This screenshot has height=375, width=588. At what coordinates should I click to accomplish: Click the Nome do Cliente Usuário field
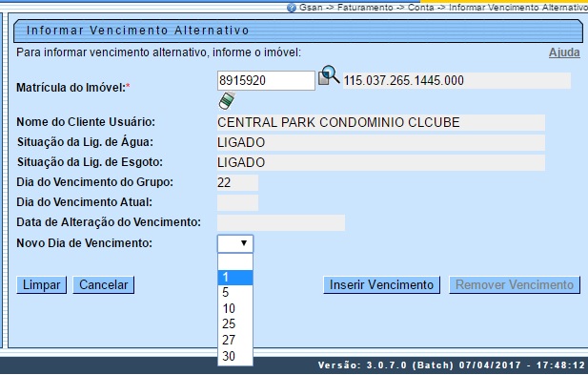pyautogui.click(x=380, y=122)
